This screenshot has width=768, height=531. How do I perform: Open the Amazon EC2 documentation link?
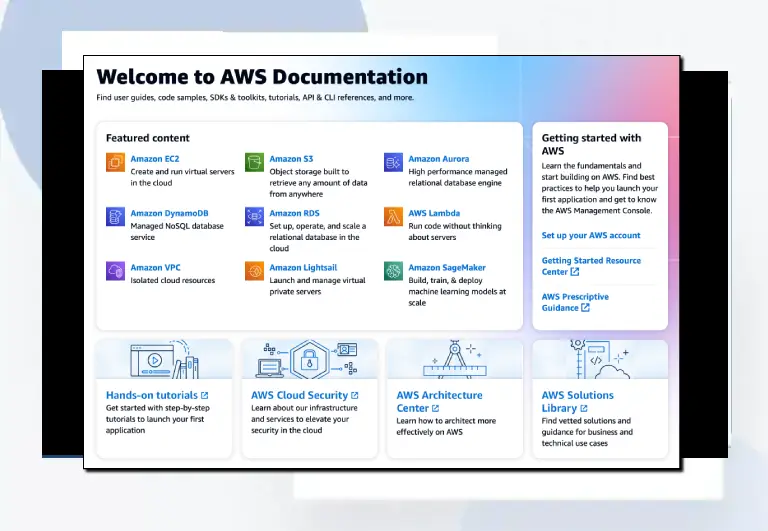click(155, 159)
